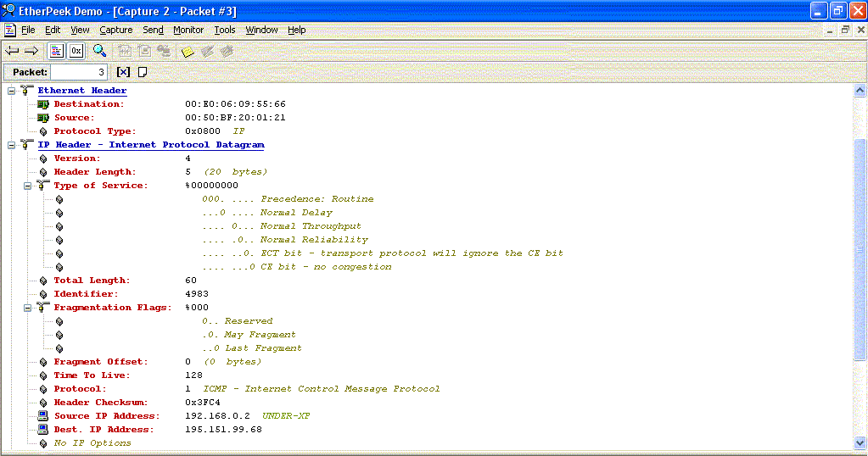
Task: Click the Destination network card icon
Action: point(43,104)
